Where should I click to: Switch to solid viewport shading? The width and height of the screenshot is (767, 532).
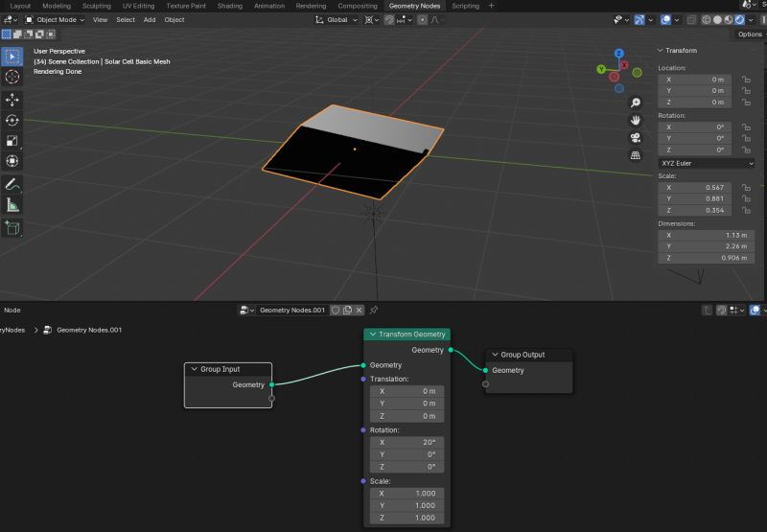(717, 19)
